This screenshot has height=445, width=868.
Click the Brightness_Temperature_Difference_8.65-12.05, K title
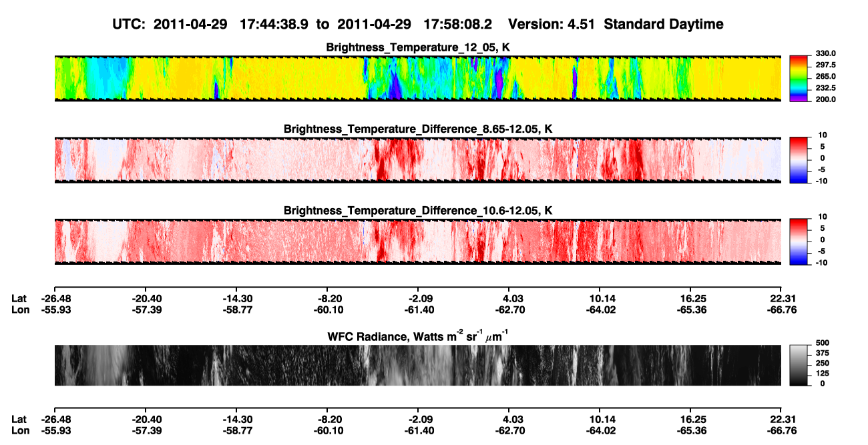point(418,129)
